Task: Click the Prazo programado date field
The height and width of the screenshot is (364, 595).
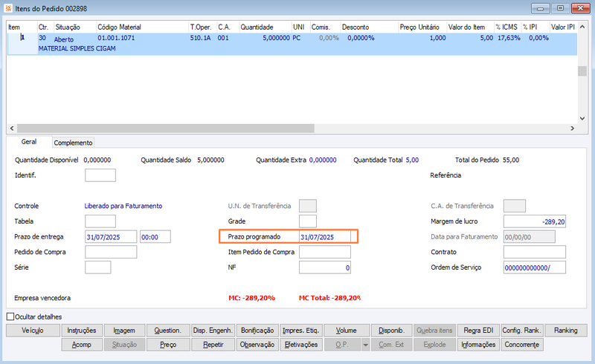Action: point(325,237)
